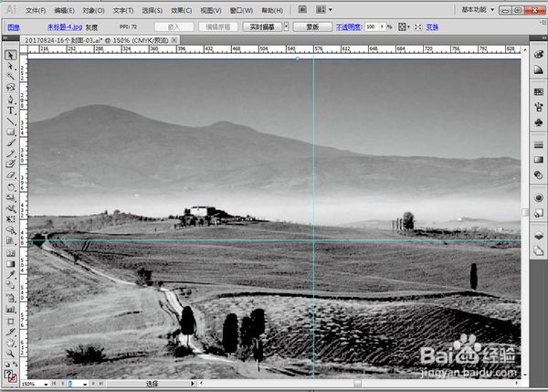Open the Color Guide panel icon
Viewport: 548px width, 392px height.
click(539, 70)
